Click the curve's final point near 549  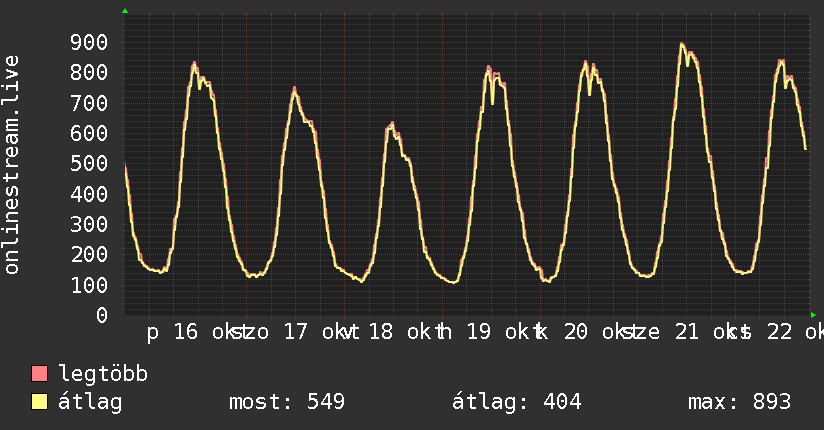tap(806, 149)
